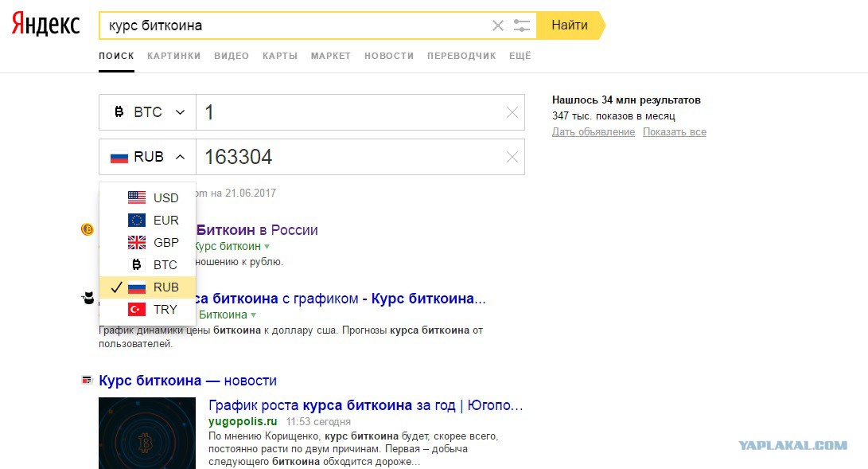This screenshot has width=868, height=469.
Task: Switch to Картинки tab
Action: 173,56
